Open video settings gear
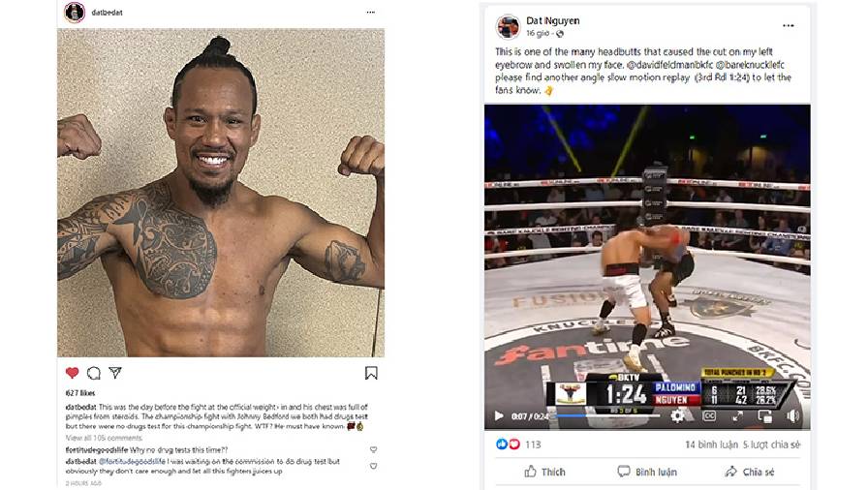Screen dimensions: 868x490 [x=677, y=415]
